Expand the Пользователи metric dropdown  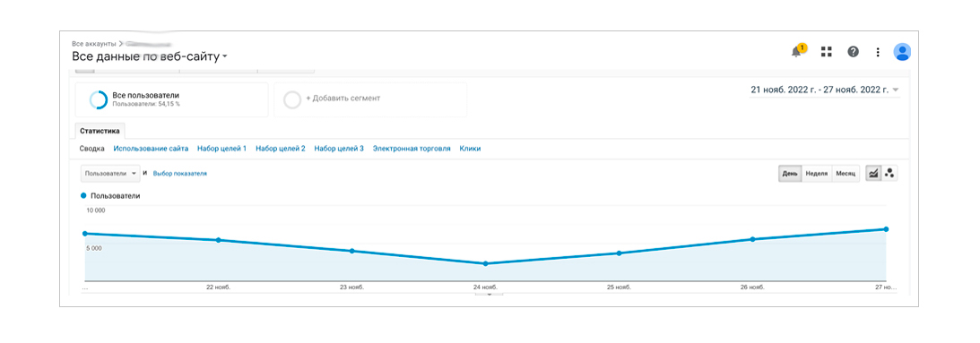(110, 173)
